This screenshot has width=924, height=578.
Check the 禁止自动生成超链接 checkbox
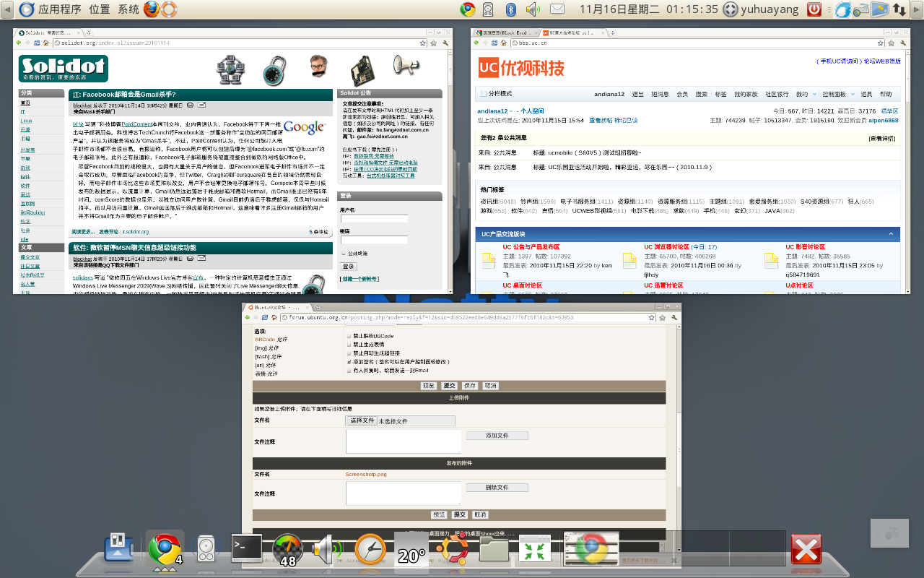(349, 353)
